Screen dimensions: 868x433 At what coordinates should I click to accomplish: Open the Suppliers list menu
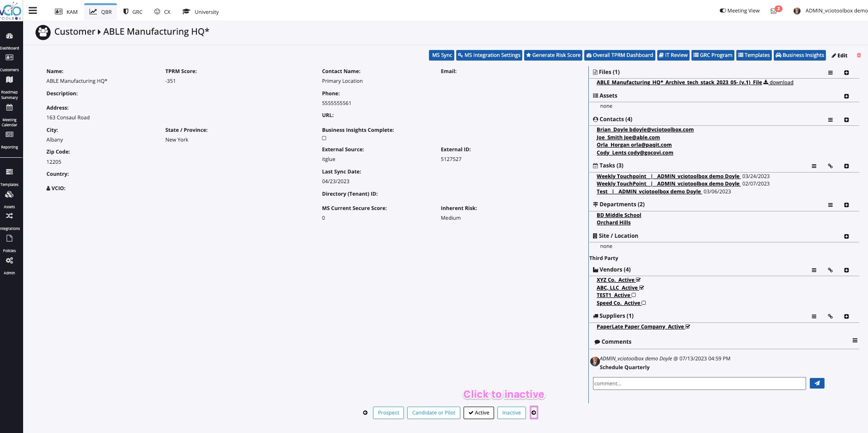[814, 316]
